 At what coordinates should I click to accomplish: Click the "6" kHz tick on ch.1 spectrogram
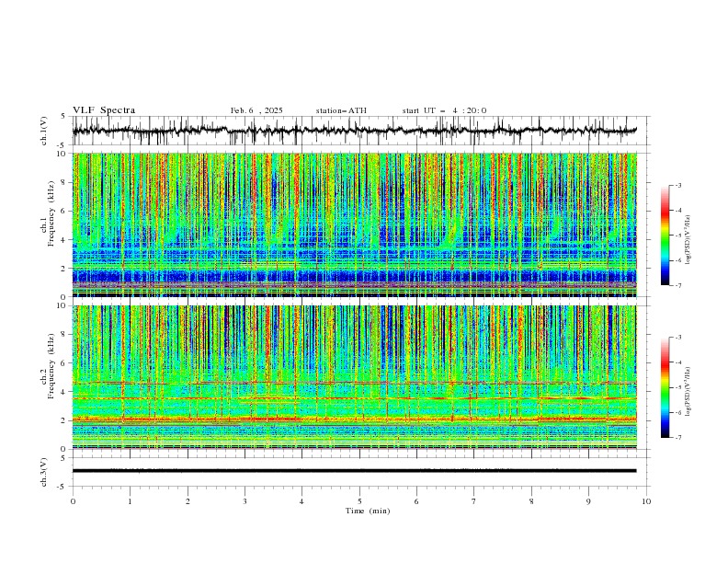[x=64, y=211]
